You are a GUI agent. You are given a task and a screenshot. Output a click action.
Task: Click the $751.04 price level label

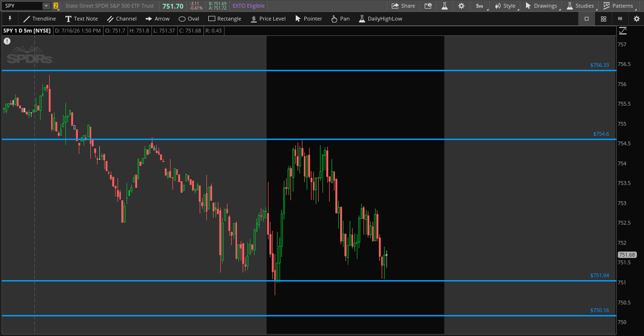click(599, 275)
